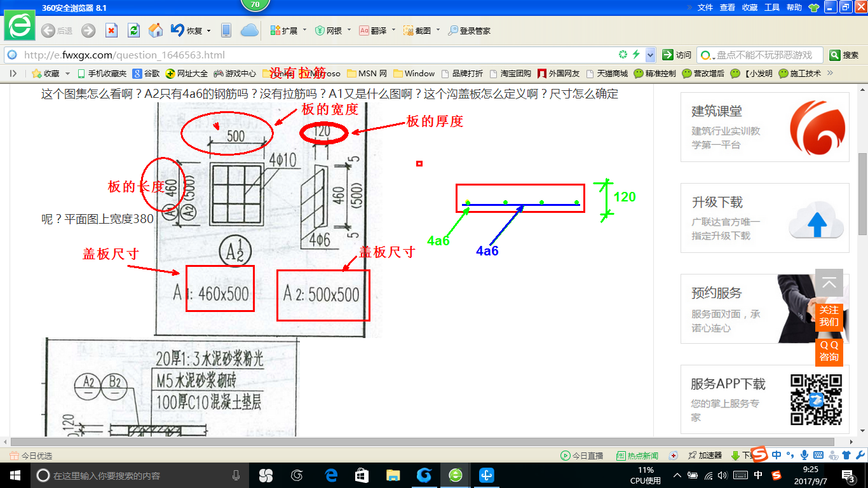Image resolution: width=868 pixels, height=488 pixels.
Task: Click the search box with 盘点不能不玩邪恶游戏
Action: pos(760,55)
